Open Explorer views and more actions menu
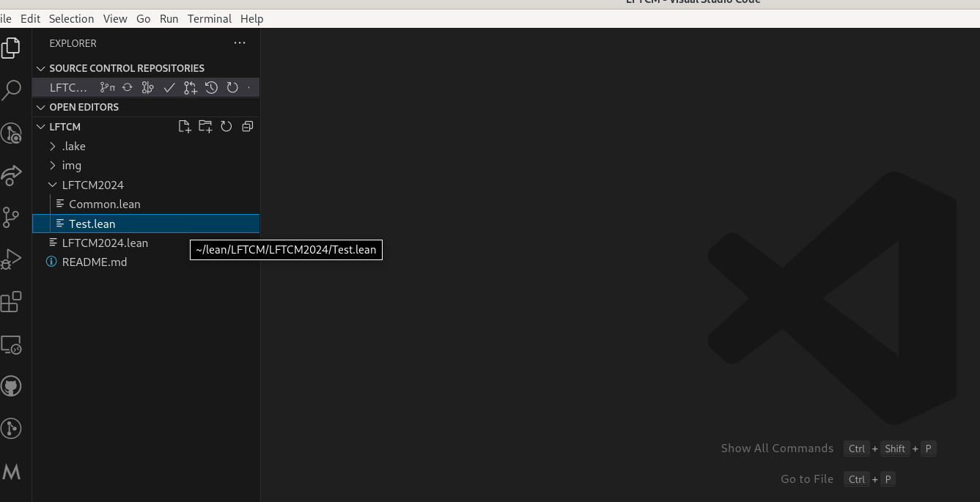This screenshot has height=502, width=980. tap(240, 43)
